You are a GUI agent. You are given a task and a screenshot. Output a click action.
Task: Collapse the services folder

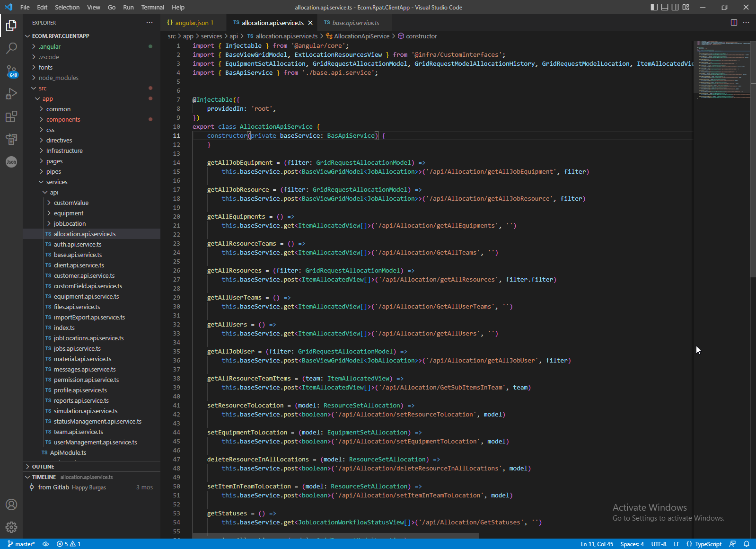(56, 182)
